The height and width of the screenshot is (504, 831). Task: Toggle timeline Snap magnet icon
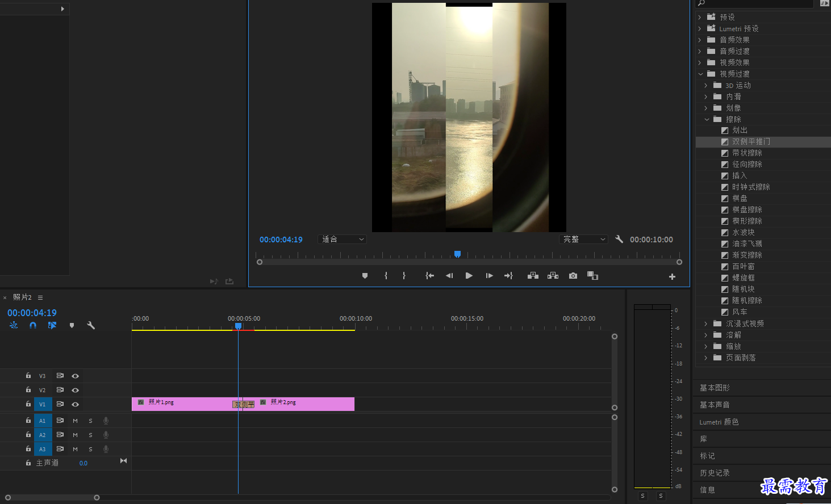tap(33, 325)
